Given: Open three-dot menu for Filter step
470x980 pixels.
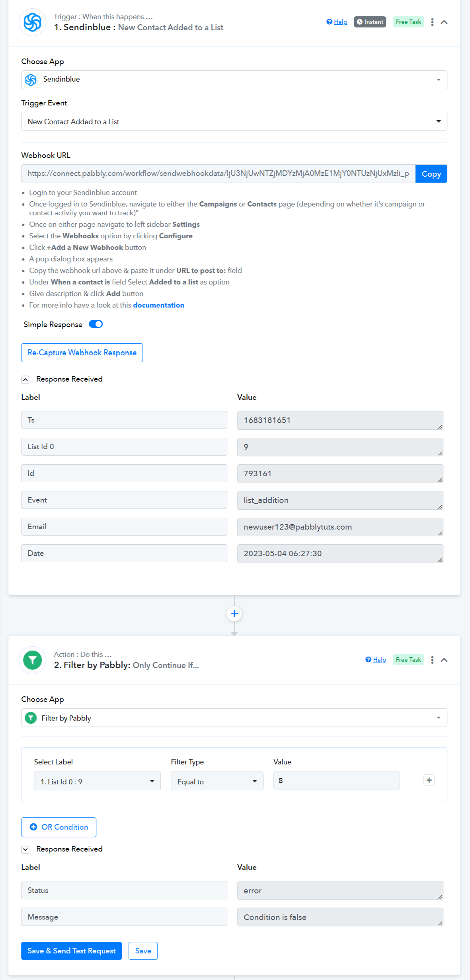Looking at the screenshot, I should pos(432,660).
